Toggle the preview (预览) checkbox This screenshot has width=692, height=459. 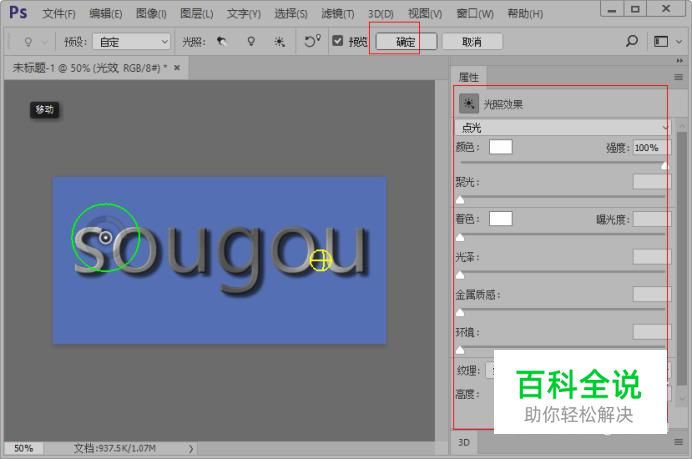point(338,41)
